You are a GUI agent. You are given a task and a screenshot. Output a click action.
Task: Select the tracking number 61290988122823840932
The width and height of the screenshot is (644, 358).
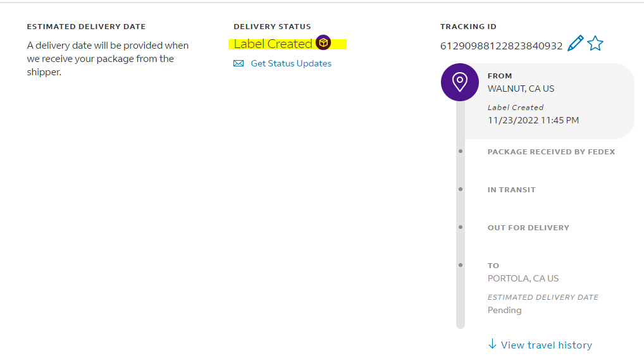501,46
